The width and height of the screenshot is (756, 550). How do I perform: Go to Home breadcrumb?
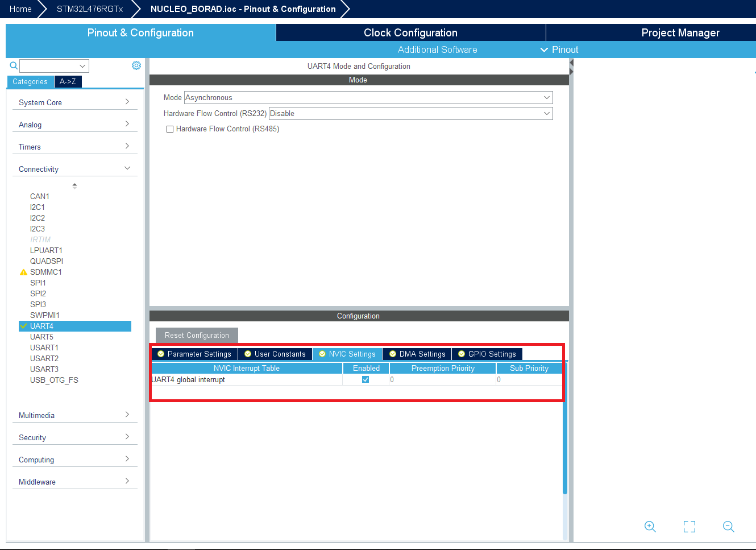(x=20, y=9)
